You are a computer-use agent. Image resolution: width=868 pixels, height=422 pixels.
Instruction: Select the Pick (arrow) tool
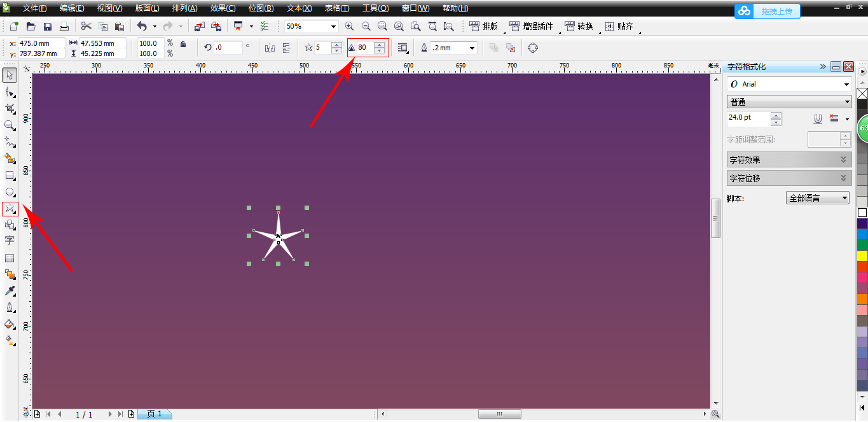pos(10,75)
